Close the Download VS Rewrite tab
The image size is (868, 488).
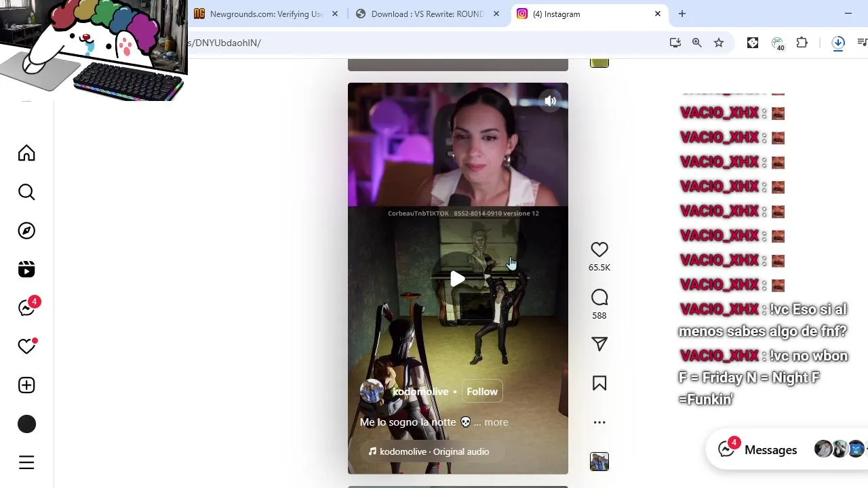[x=496, y=14]
